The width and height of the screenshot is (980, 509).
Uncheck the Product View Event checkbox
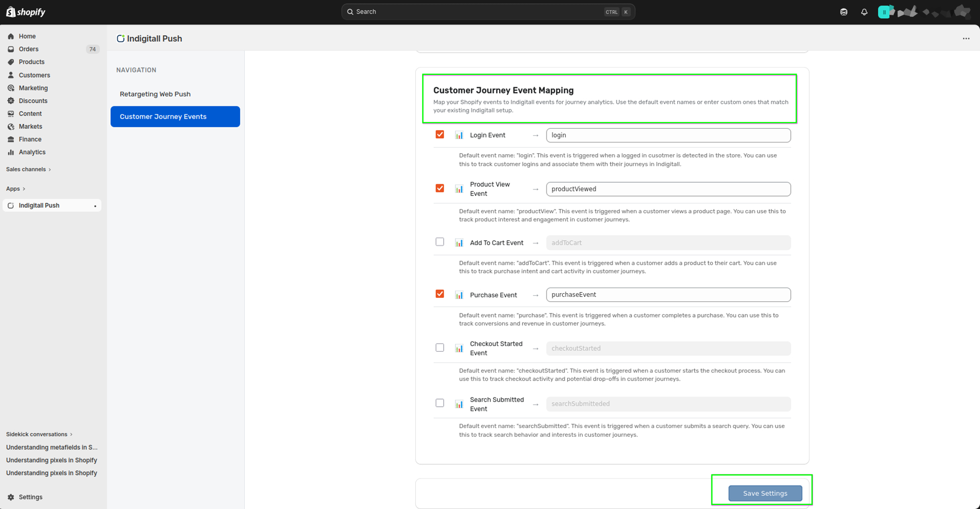coord(440,188)
